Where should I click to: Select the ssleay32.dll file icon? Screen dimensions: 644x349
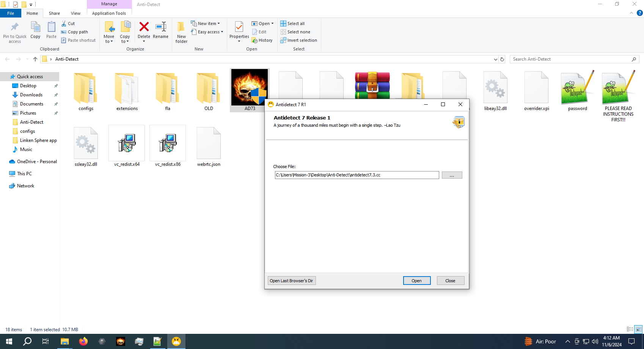(x=86, y=143)
